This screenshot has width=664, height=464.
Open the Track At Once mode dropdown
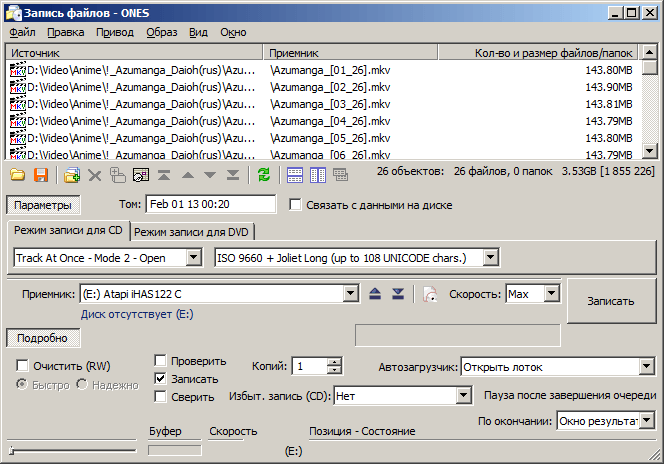point(193,258)
